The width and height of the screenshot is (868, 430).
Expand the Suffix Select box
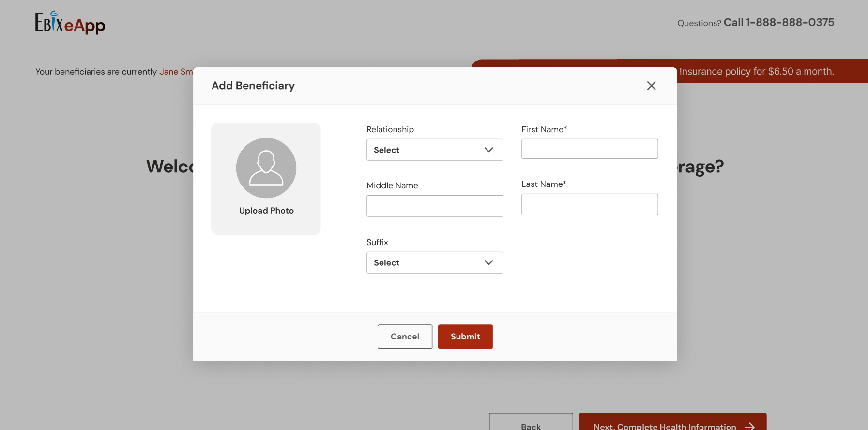(434, 263)
